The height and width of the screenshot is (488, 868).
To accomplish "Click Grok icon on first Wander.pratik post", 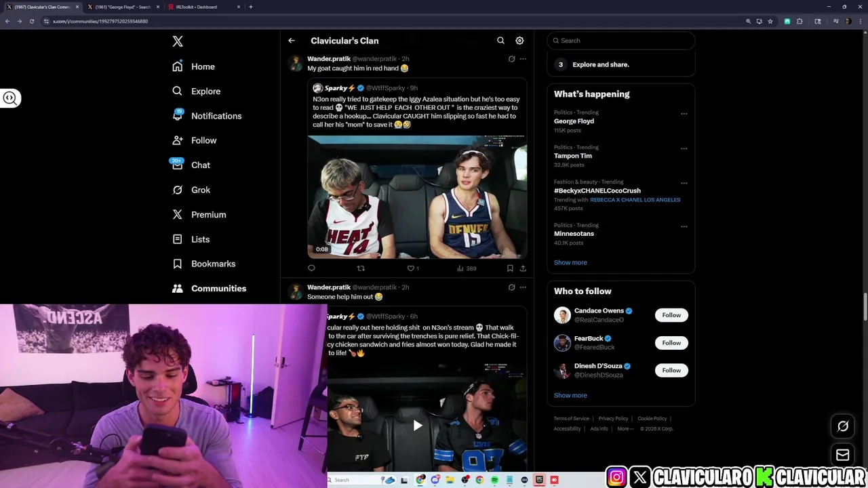I will pyautogui.click(x=511, y=59).
